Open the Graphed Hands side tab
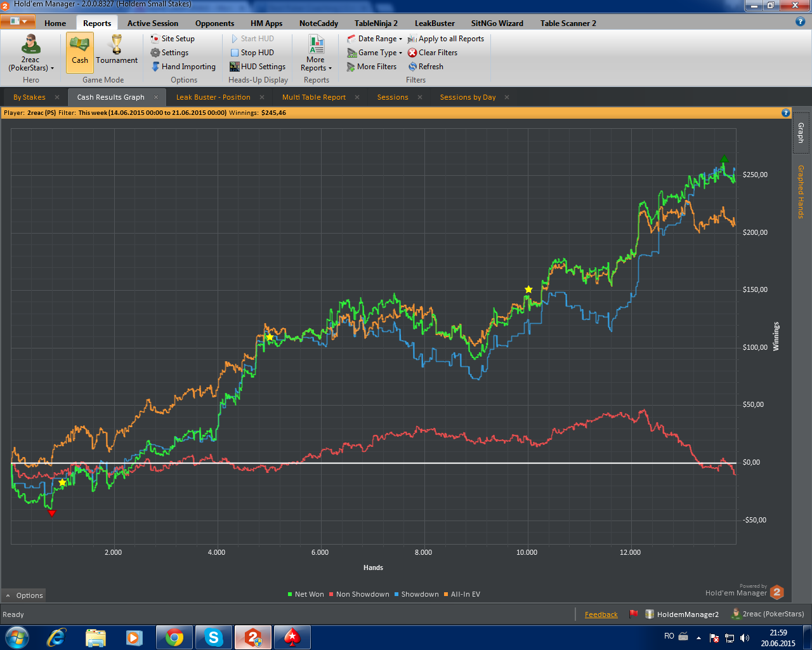 801,192
